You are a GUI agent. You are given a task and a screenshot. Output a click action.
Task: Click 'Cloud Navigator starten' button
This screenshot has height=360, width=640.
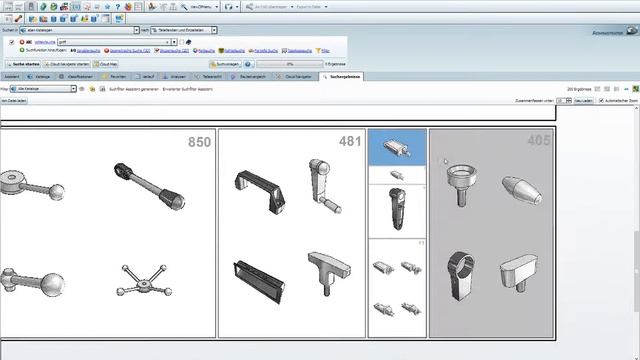(67, 64)
